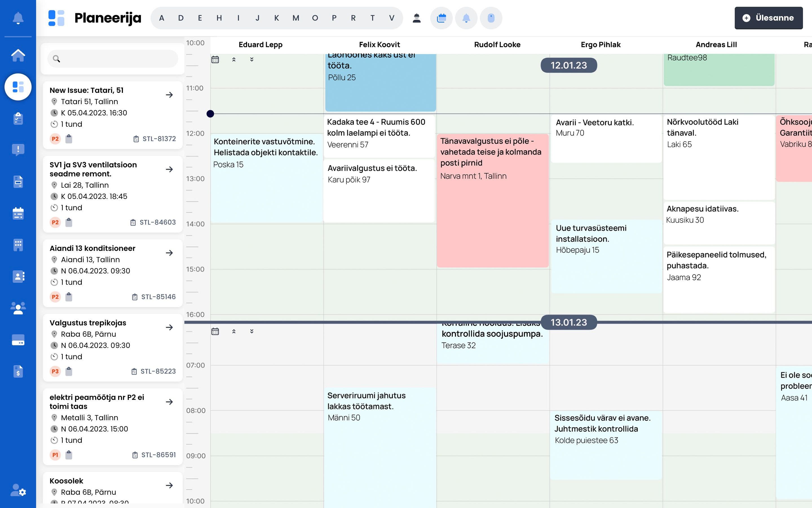Open notifications bell in sidebar
812x508 pixels.
18,18
